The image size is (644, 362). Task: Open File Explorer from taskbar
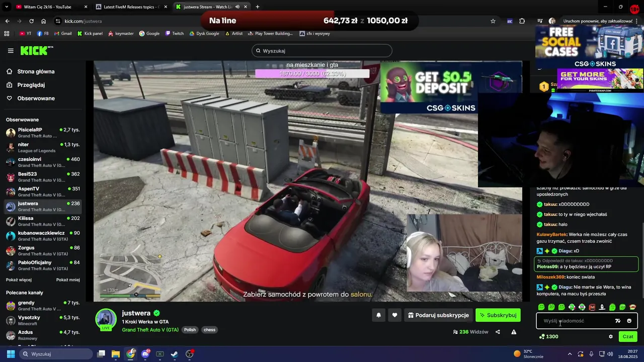click(x=116, y=354)
